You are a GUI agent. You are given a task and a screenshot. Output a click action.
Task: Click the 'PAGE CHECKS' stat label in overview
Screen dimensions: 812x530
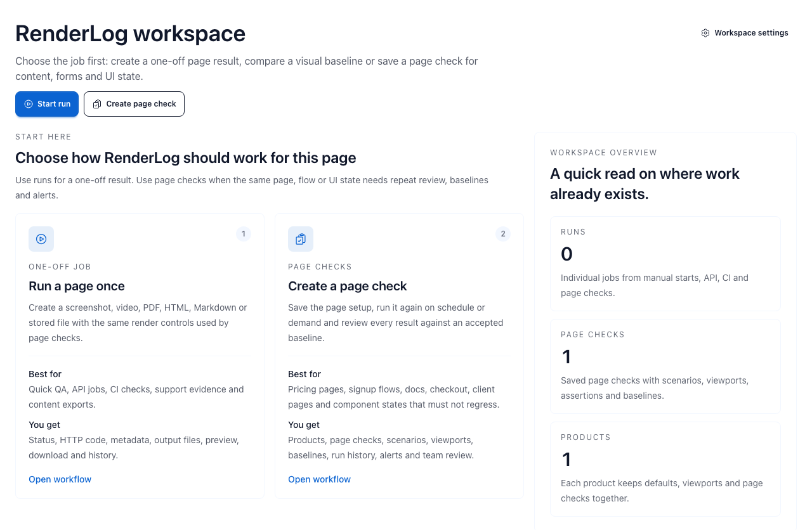[593, 335]
